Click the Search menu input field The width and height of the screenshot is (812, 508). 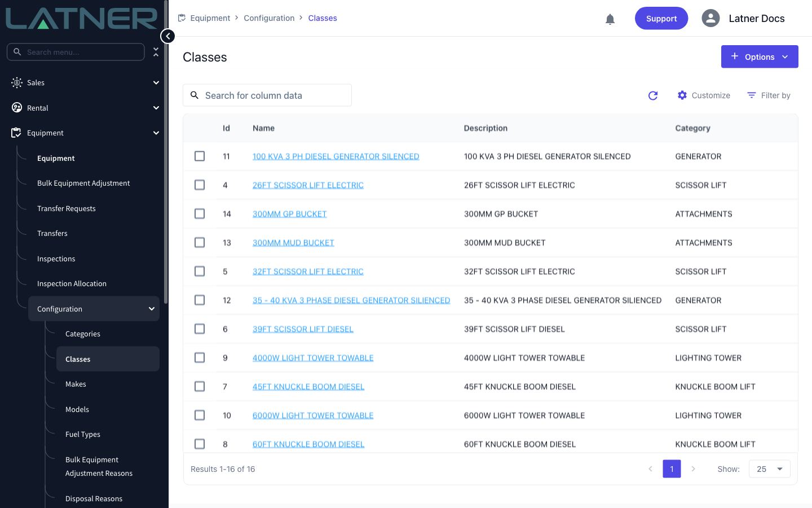pos(76,52)
